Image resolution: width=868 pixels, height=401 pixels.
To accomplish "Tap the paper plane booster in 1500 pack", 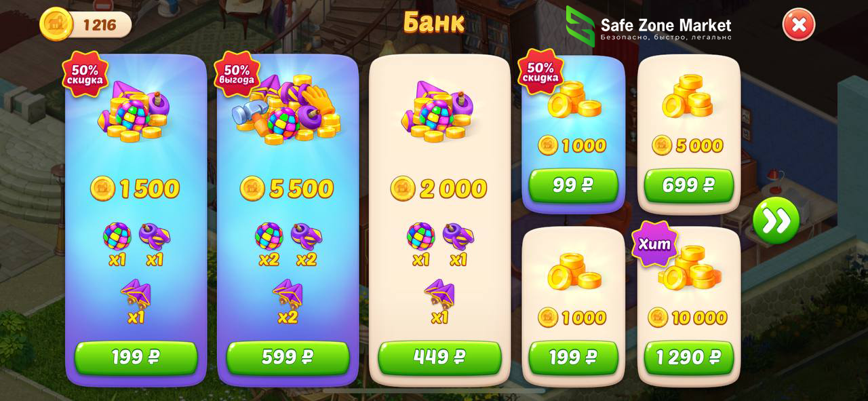I will tap(136, 294).
